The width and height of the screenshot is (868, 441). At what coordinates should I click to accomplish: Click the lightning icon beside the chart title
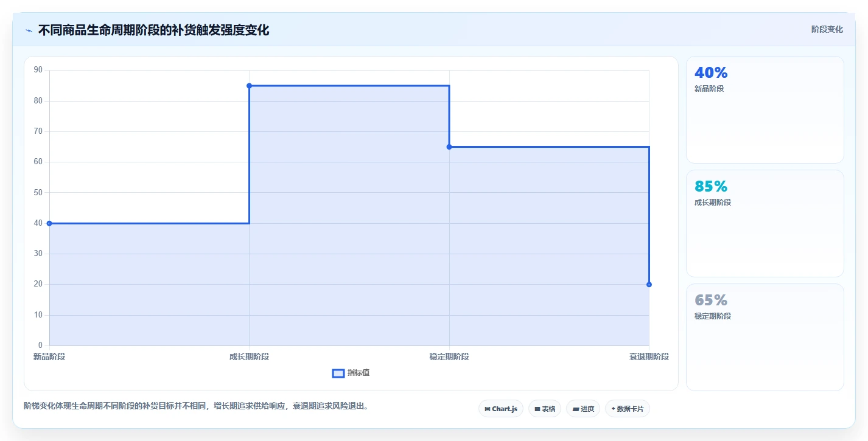pos(29,30)
